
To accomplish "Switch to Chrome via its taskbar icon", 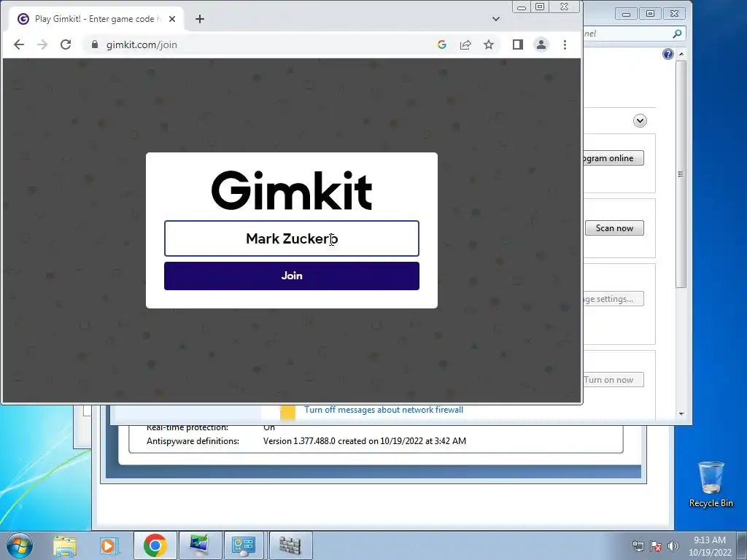I will pos(155,545).
